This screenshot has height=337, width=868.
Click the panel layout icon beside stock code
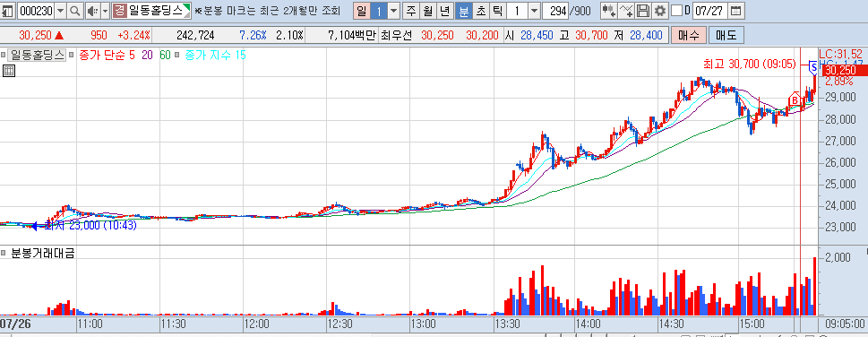click(x=8, y=11)
